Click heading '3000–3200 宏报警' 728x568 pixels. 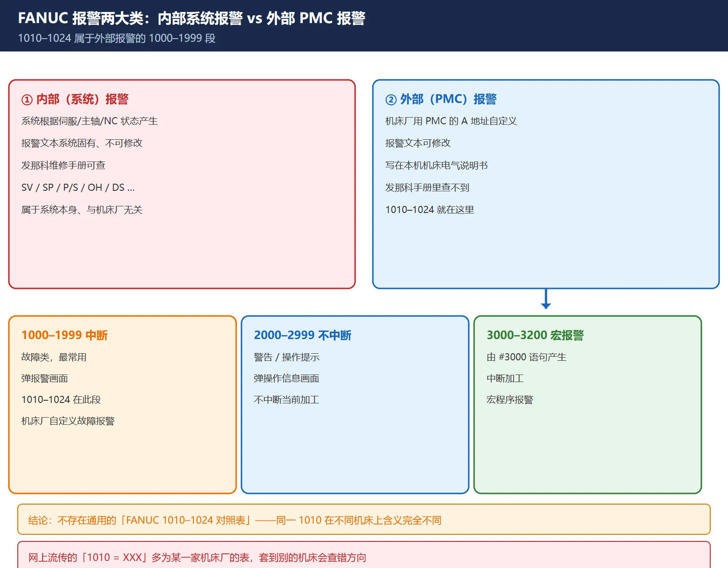pos(535,335)
